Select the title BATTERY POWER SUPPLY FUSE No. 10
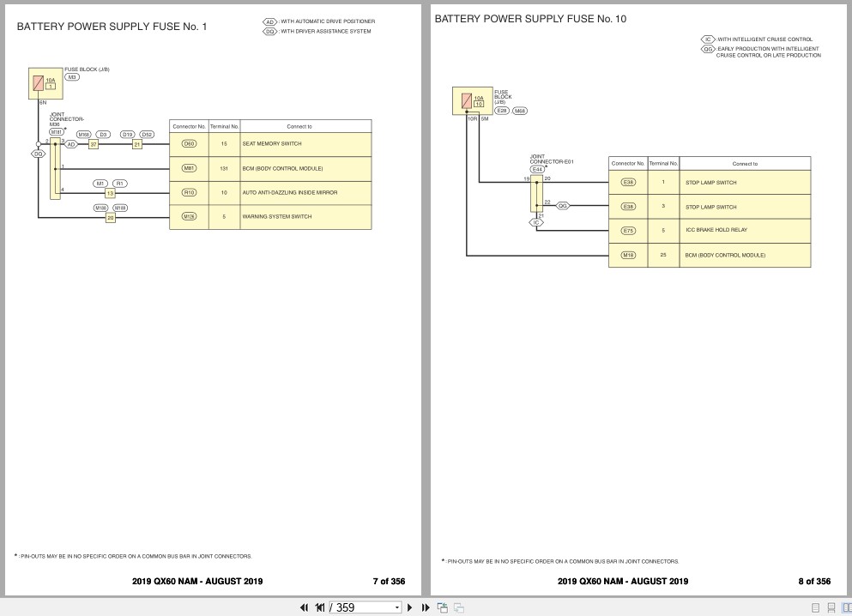The width and height of the screenshot is (852, 616). [530, 19]
